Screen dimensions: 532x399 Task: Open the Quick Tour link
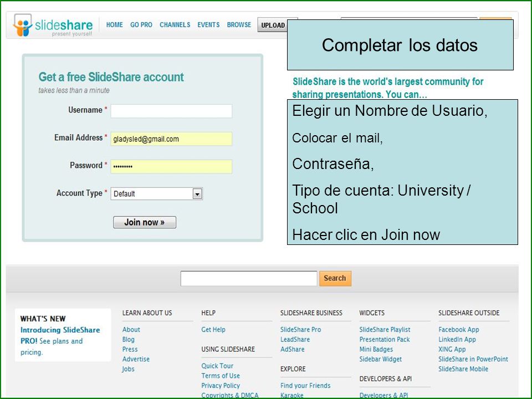(x=217, y=366)
